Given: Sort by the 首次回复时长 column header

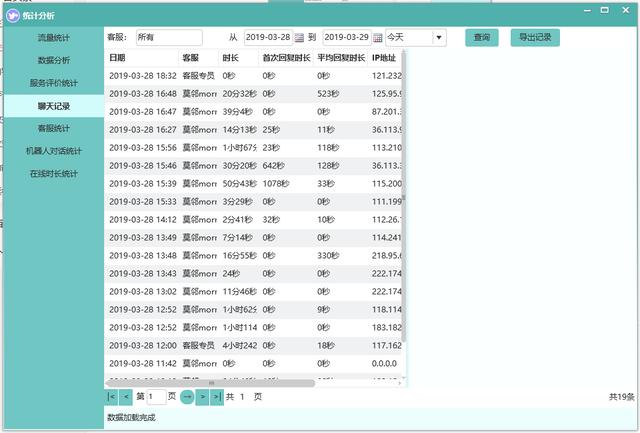Looking at the screenshot, I should [x=286, y=58].
